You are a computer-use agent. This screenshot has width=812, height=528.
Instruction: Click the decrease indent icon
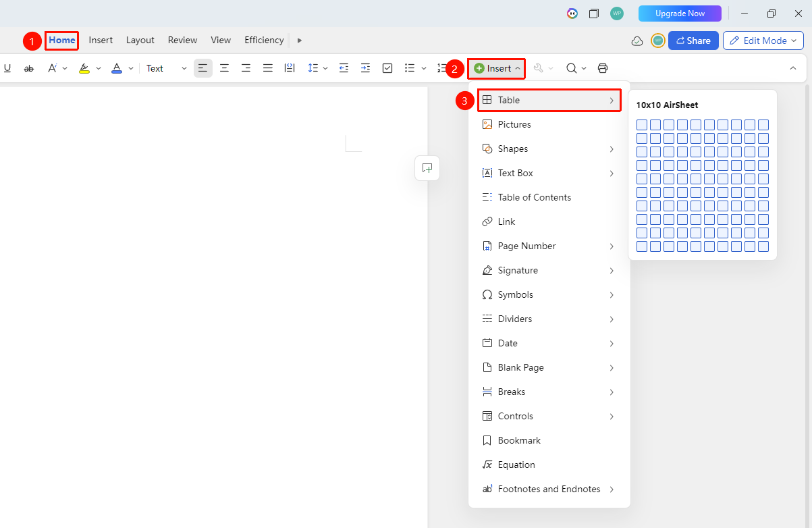(344, 68)
